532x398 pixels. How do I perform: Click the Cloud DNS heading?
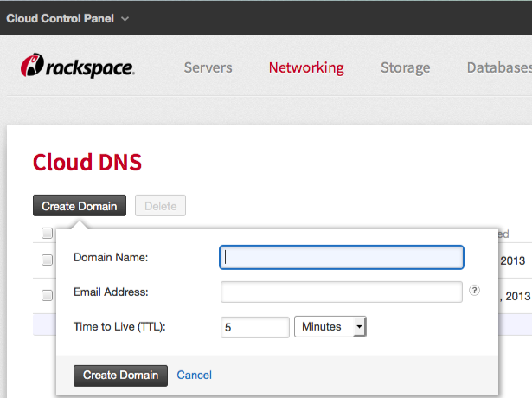pyautogui.click(x=87, y=162)
